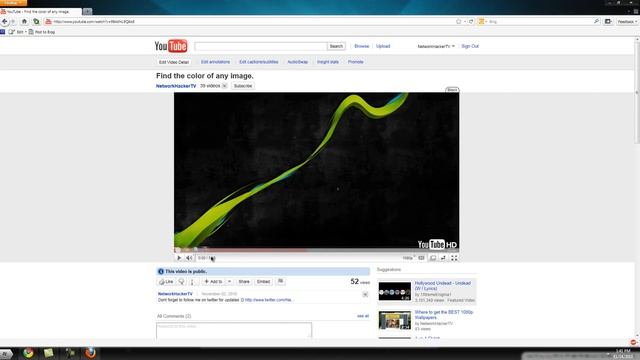Open Insight stats tab

328,62
